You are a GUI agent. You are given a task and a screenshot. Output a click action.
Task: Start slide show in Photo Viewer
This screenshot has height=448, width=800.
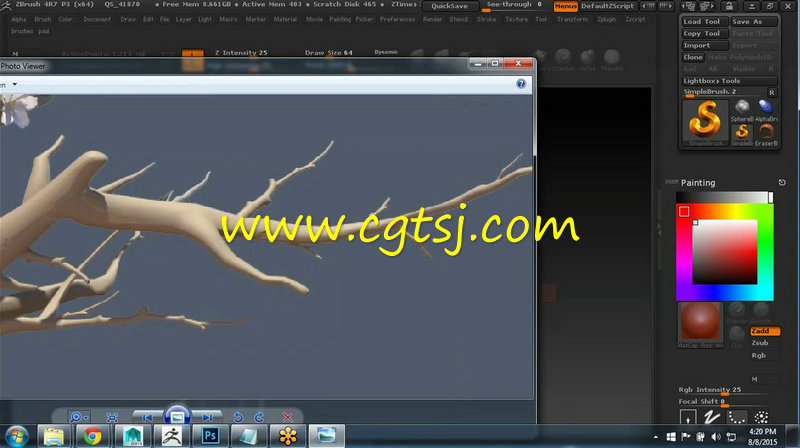click(x=177, y=417)
